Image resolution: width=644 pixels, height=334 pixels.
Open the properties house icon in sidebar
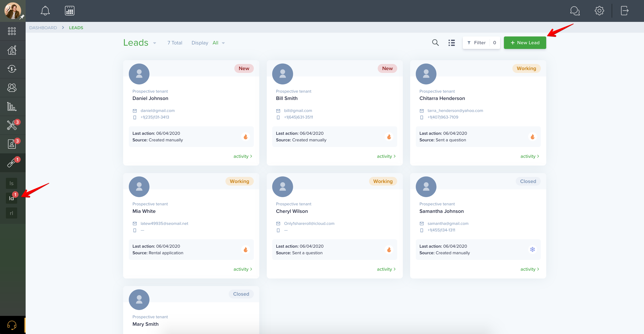pyautogui.click(x=12, y=50)
